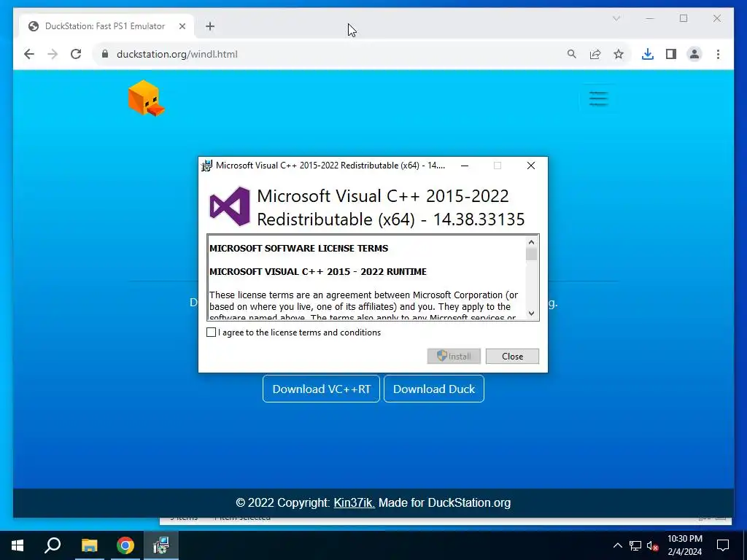
Task: Click Download VC++RT button
Action: [x=321, y=389]
